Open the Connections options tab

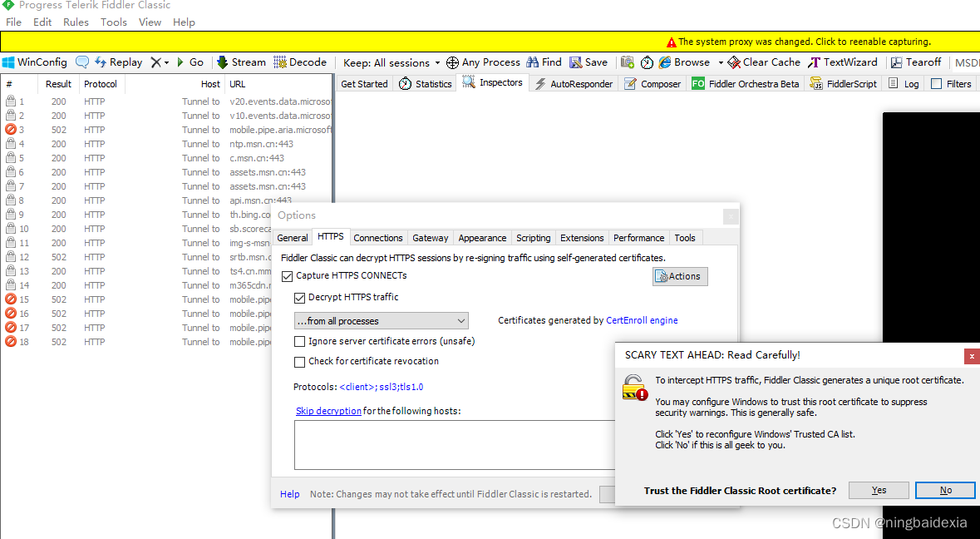click(378, 238)
